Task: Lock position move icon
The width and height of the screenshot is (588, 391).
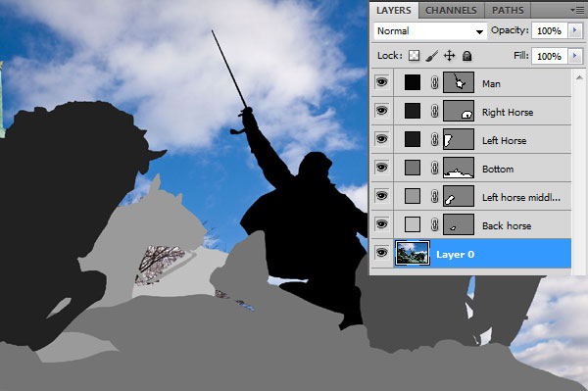Action: (x=449, y=56)
